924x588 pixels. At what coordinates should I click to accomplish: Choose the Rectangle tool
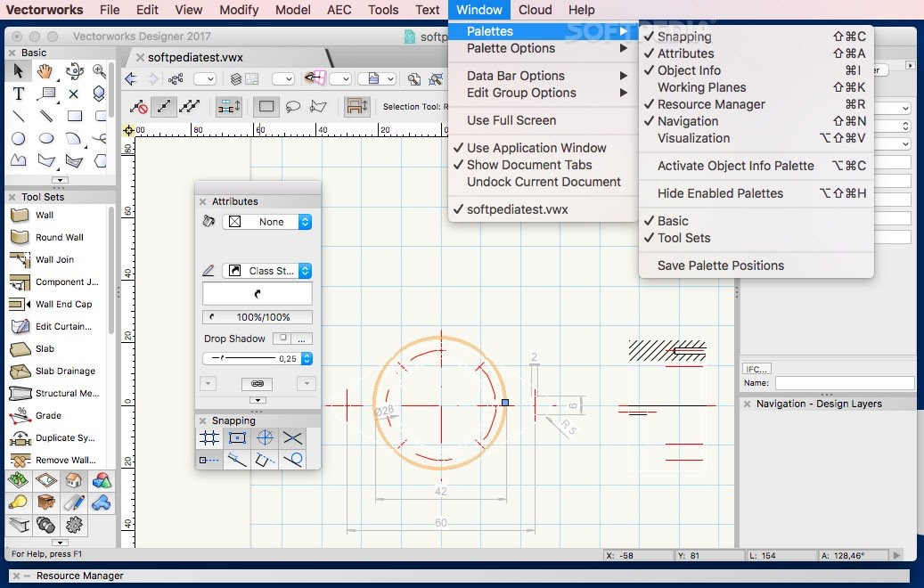click(74, 116)
